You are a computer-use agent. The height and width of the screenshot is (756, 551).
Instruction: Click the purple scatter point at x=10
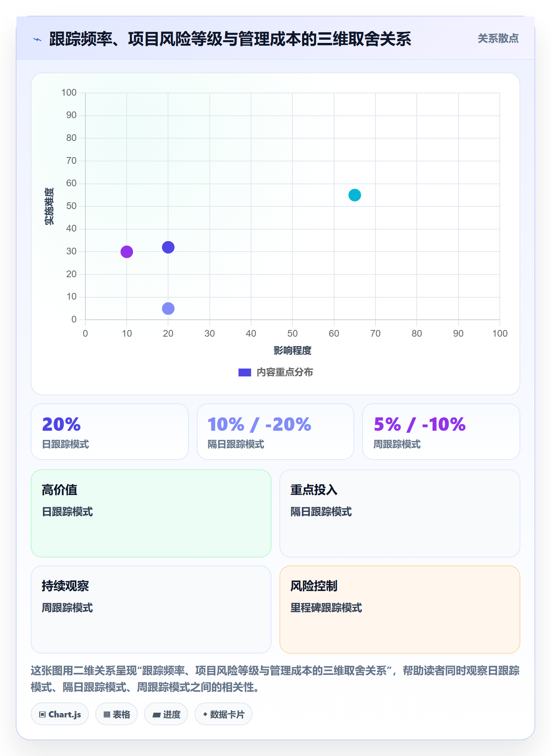coord(127,252)
